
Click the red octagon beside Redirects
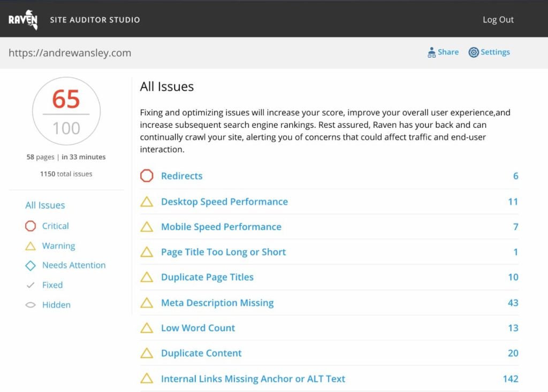coord(147,176)
